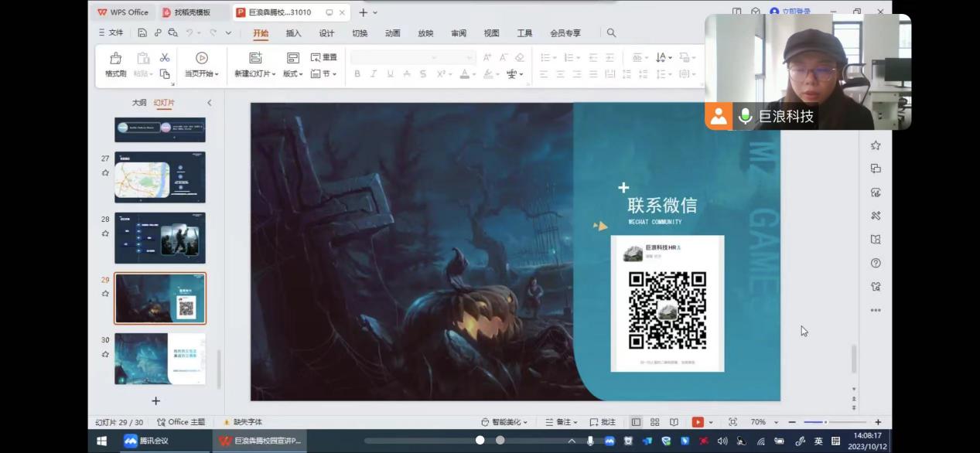Toggle bold formatting
The width and height of the screenshot is (980, 453).
[x=357, y=74]
